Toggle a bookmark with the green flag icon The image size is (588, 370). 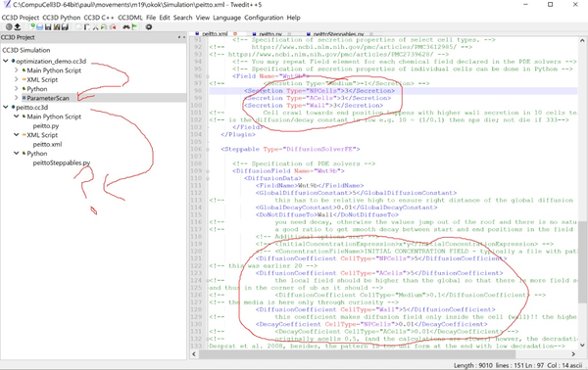pyautogui.click(x=134, y=27)
